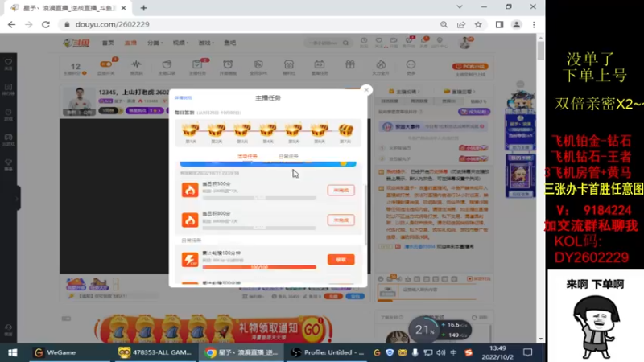Image resolution: width=644 pixels, height=362 pixels.
Task: Open the more options ellipsis icon
Action: 411,64
